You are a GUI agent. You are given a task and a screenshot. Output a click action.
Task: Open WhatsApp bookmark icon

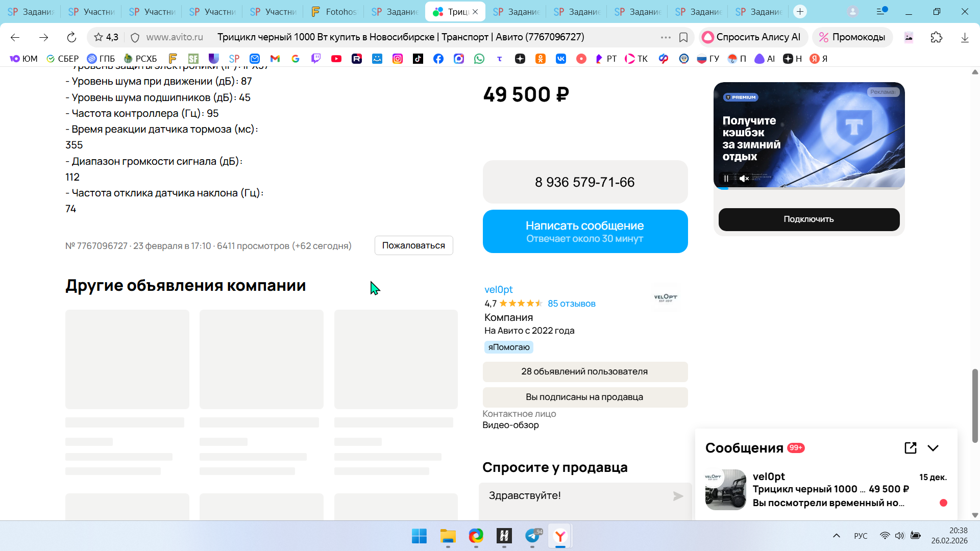click(479, 59)
